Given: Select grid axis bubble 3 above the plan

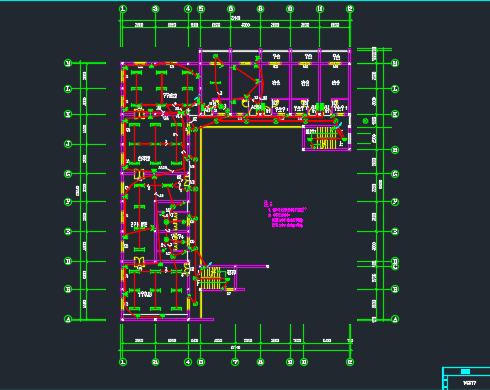Looking at the screenshot, I should click(155, 9).
